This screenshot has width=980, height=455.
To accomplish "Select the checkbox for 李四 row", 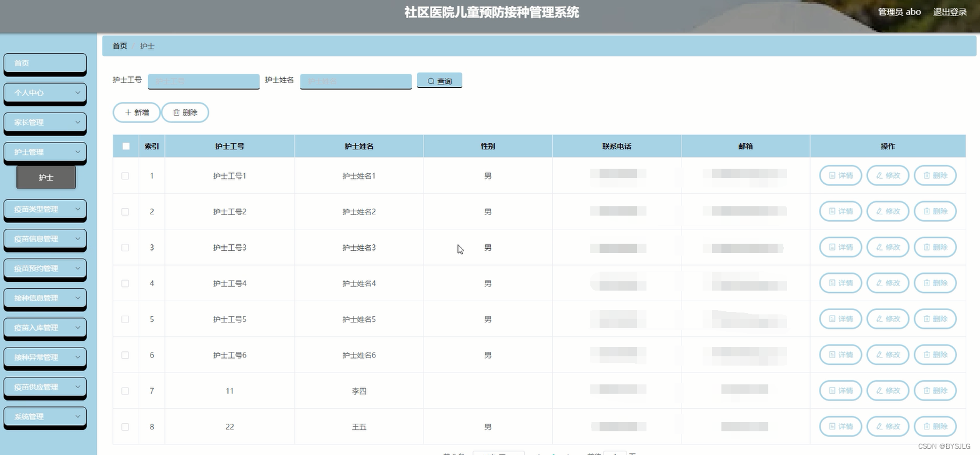I will pos(125,391).
